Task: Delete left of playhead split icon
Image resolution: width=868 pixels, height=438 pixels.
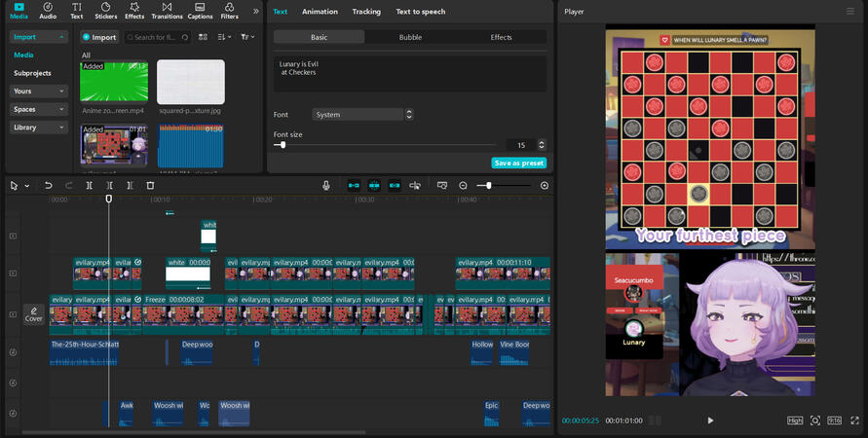Action: click(110, 185)
